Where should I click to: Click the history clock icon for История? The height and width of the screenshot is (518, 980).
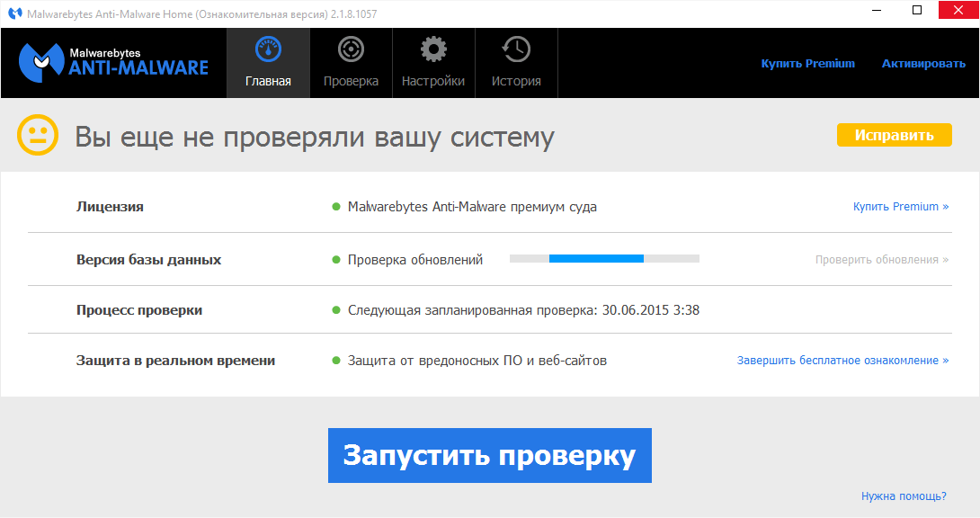coord(516,49)
